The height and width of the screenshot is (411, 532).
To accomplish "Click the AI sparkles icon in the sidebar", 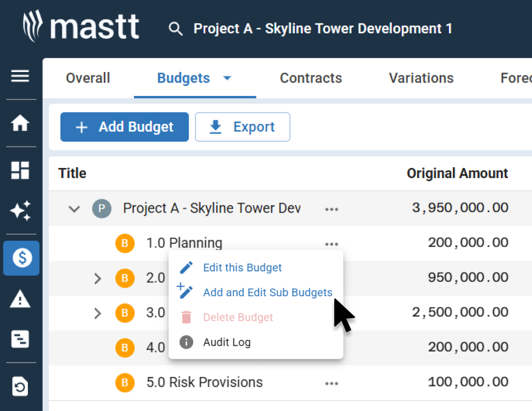I will (x=21, y=211).
